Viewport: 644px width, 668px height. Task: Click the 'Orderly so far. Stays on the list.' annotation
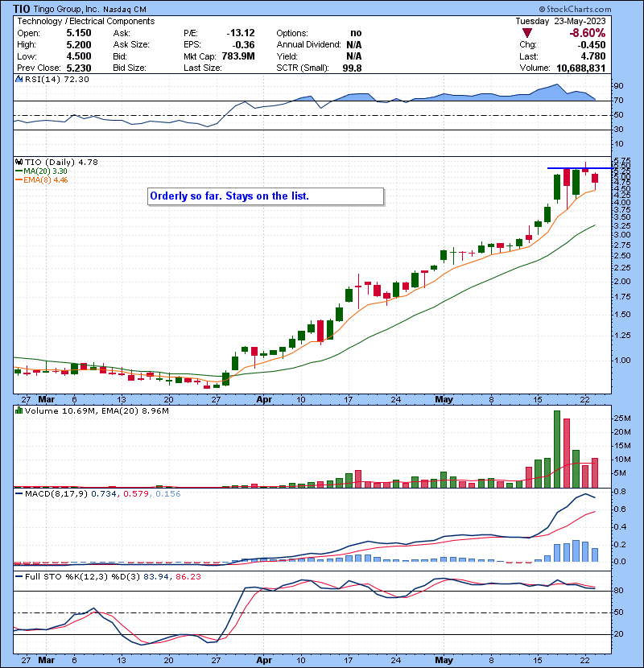tap(266, 196)
